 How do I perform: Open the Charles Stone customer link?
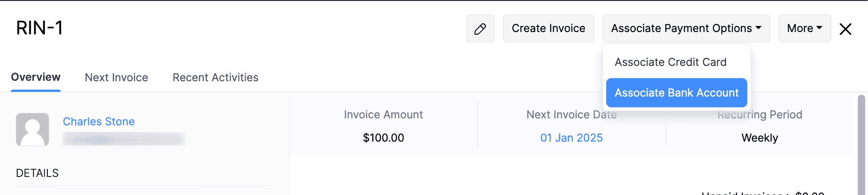[99, 122]
